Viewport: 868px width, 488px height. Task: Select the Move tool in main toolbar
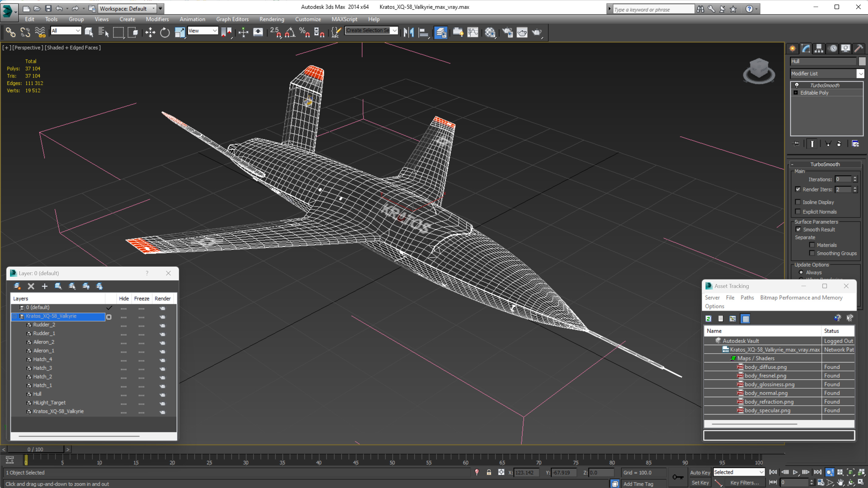pos(150,33)
